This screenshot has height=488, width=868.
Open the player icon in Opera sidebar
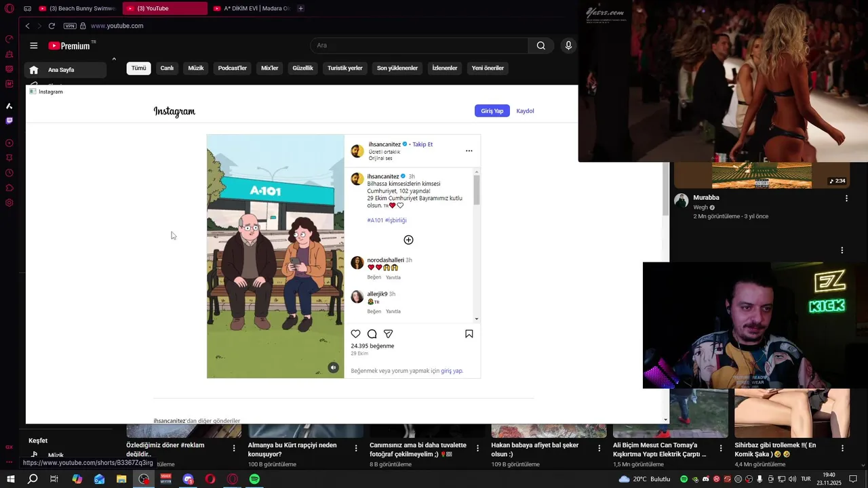[x=9, y=143]
